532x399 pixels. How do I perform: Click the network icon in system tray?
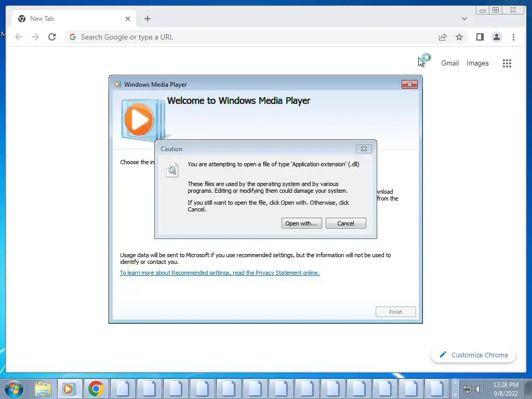click(467, 389)
